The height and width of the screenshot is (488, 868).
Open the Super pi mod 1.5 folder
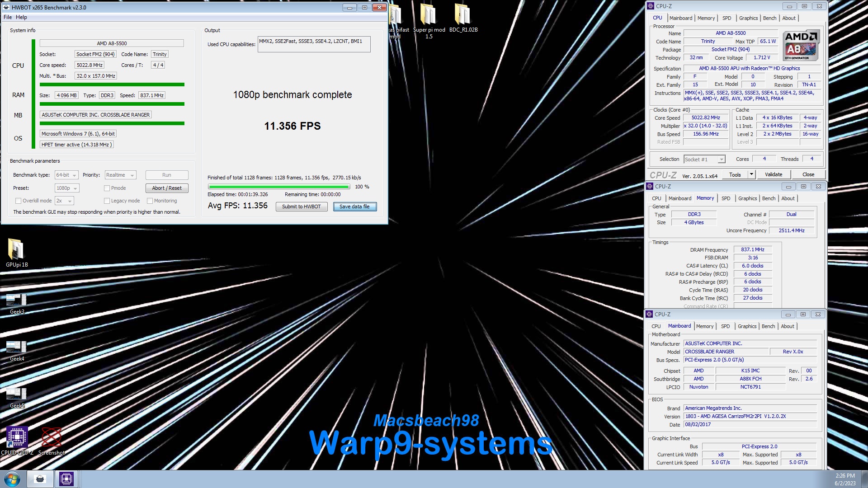point(429,22)
